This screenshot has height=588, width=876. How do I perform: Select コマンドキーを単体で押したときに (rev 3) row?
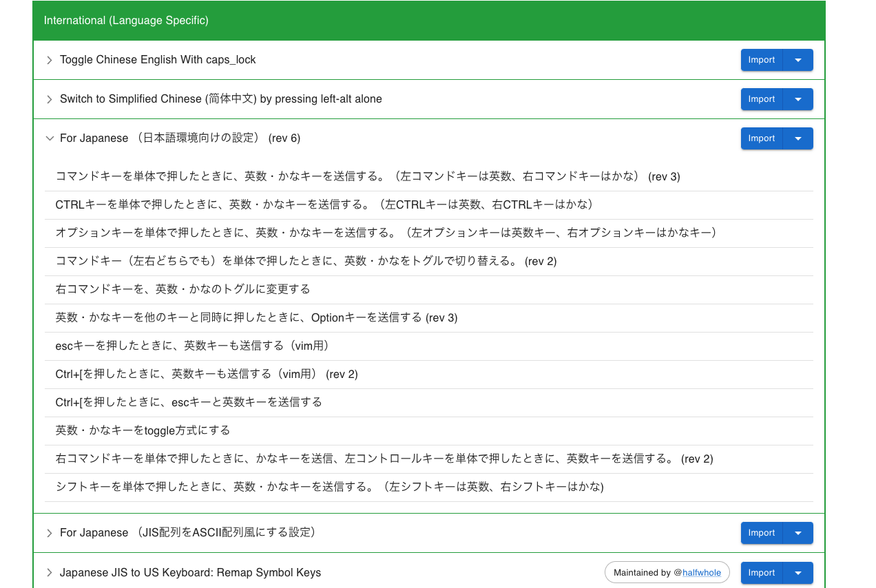pyautogui.click(x=429, y=177)
